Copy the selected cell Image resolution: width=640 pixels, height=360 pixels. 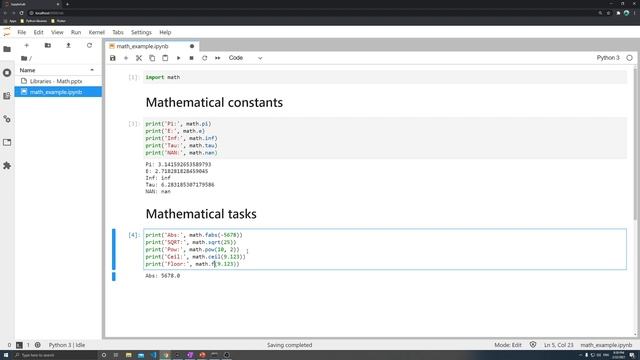coord(152,58)
